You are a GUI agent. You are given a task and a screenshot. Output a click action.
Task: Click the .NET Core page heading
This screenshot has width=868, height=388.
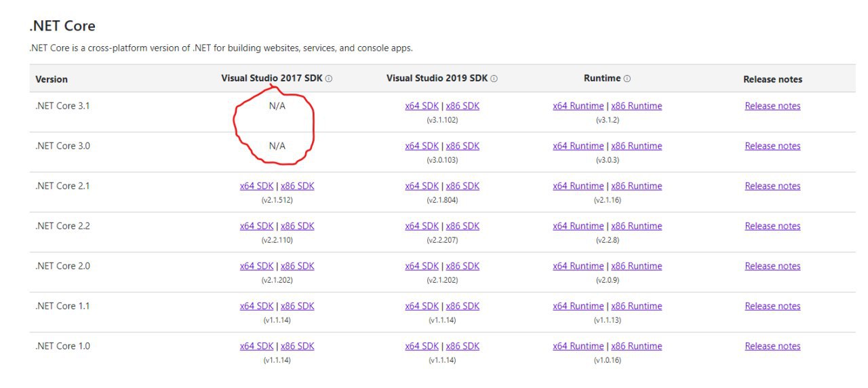pos(62,26)
